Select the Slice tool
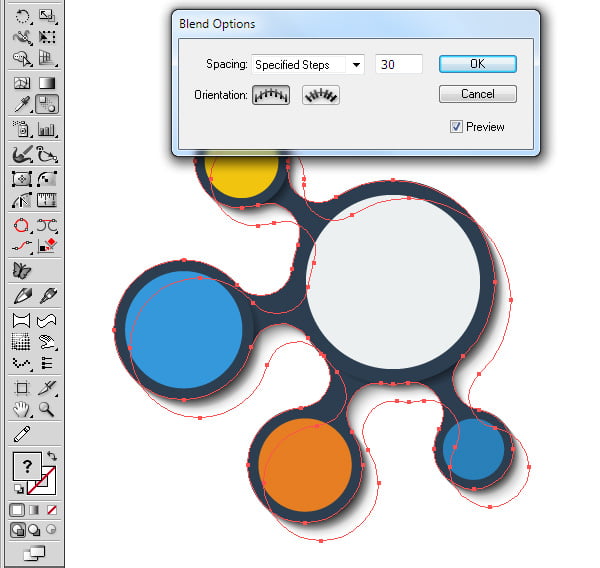This screenshot has height=568, width=600. 47,388
